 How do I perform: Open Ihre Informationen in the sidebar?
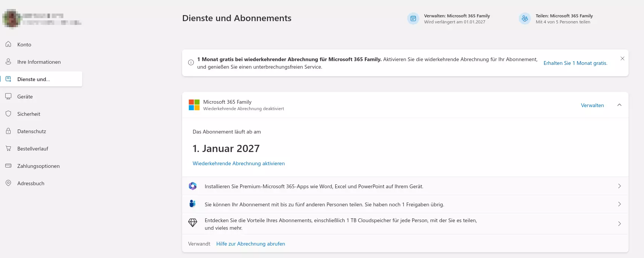click(41, 62)
